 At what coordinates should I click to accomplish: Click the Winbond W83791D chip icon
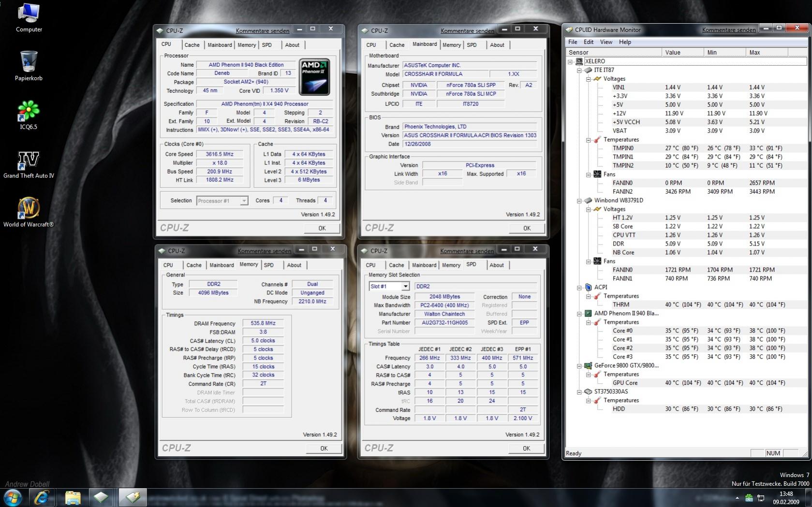click(589, 201)
